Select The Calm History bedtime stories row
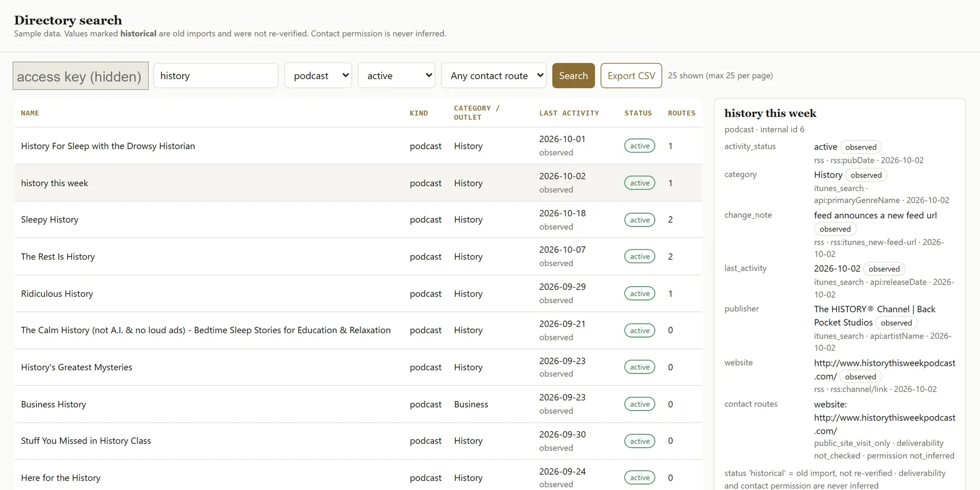Screen dimensions: 980x490 [358, 330]
